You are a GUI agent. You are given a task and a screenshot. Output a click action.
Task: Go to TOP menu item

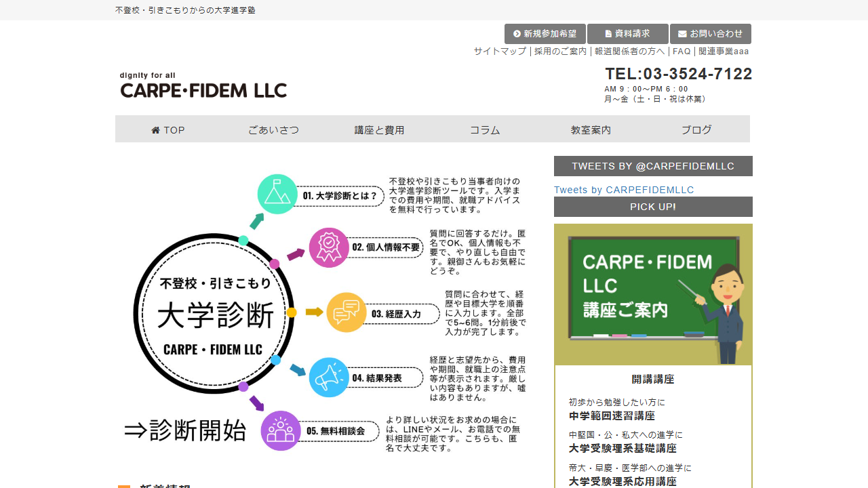[x=168, y=129]
